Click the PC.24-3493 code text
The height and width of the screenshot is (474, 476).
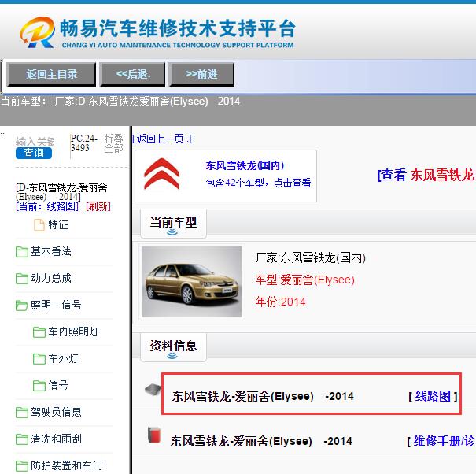(x=83, y=143)
